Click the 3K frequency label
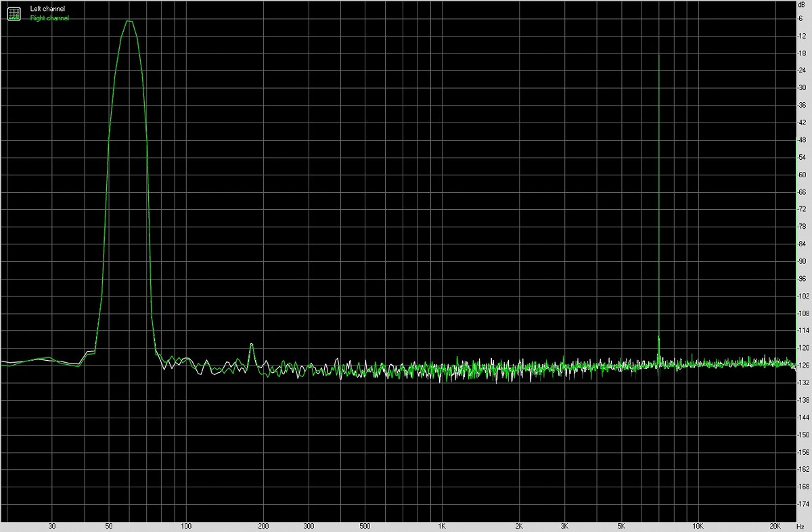 point(564,526)
